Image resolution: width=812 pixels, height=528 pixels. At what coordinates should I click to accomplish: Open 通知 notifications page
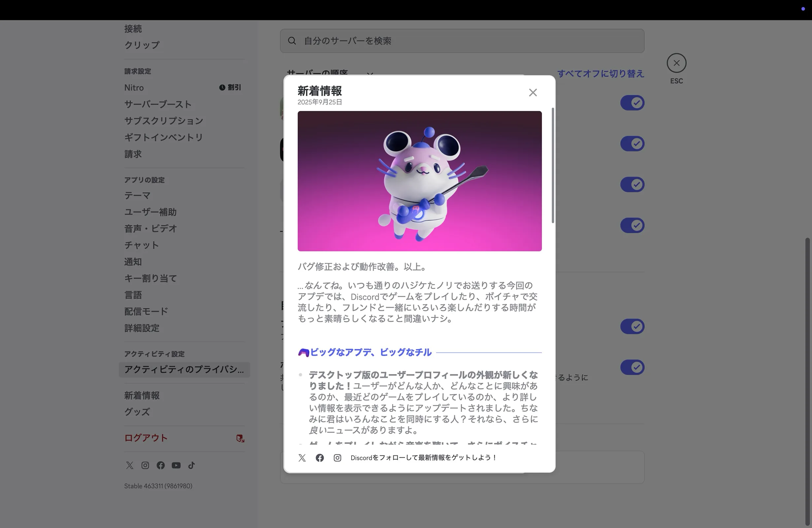[x=133, y=262]
